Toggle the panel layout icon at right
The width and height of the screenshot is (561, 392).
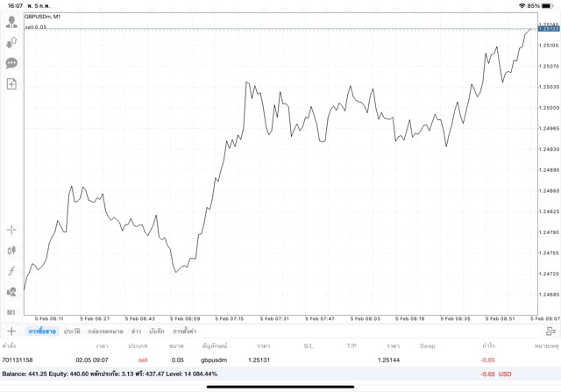pyautogui.click(x=550, y=331)
